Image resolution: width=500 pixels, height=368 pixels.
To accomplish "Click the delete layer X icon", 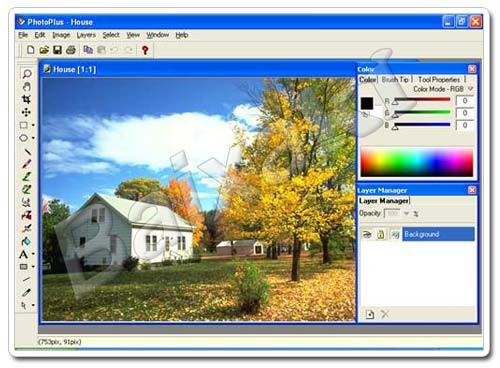I will point(385,314).
